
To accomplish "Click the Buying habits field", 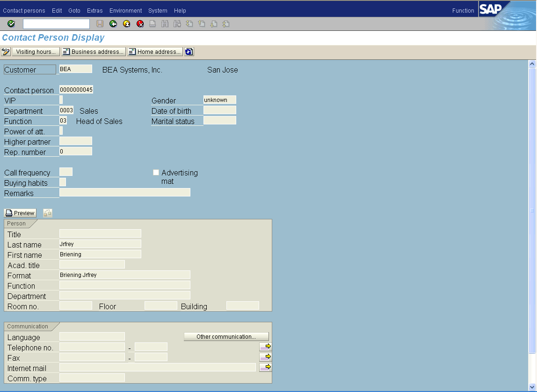I will coord(63,182).
